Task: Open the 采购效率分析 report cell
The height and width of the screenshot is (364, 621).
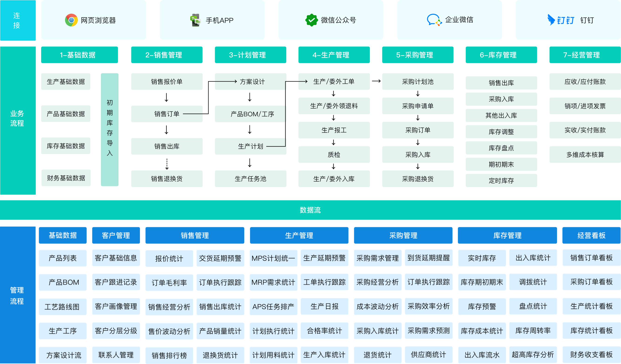Action: click(x=428, y=306)
